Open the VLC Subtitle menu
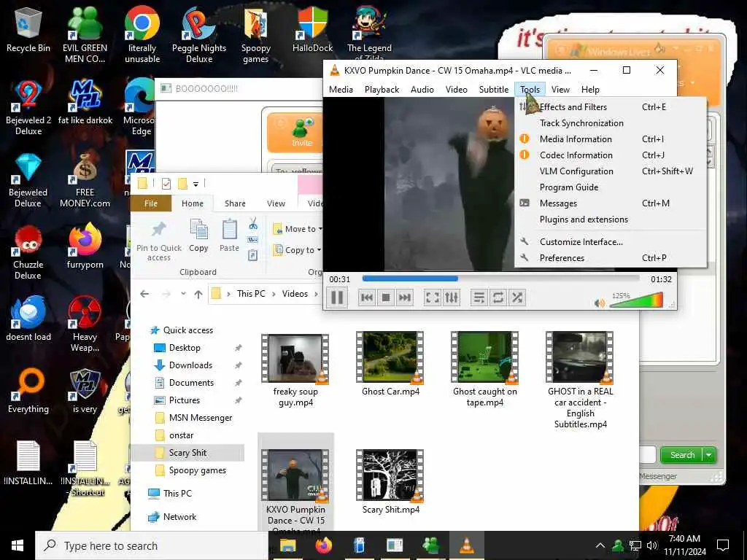Screen dimensions: 747x560 (494, 90)
